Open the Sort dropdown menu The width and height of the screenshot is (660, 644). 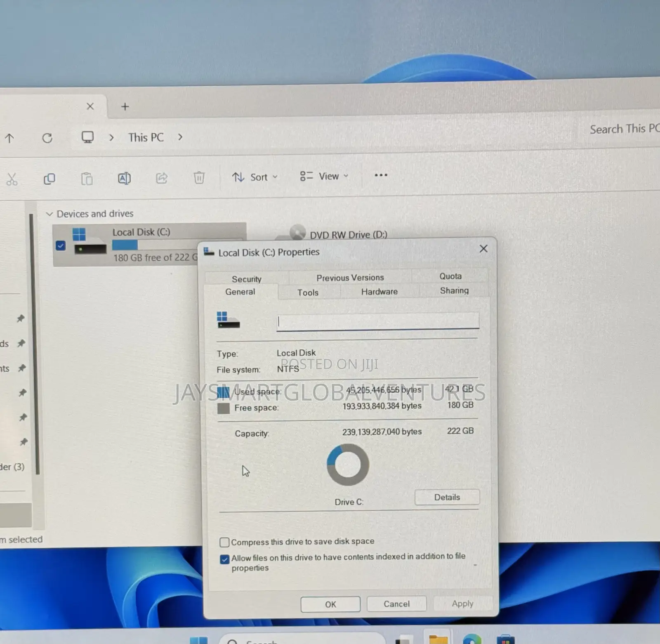click(255, 177)
